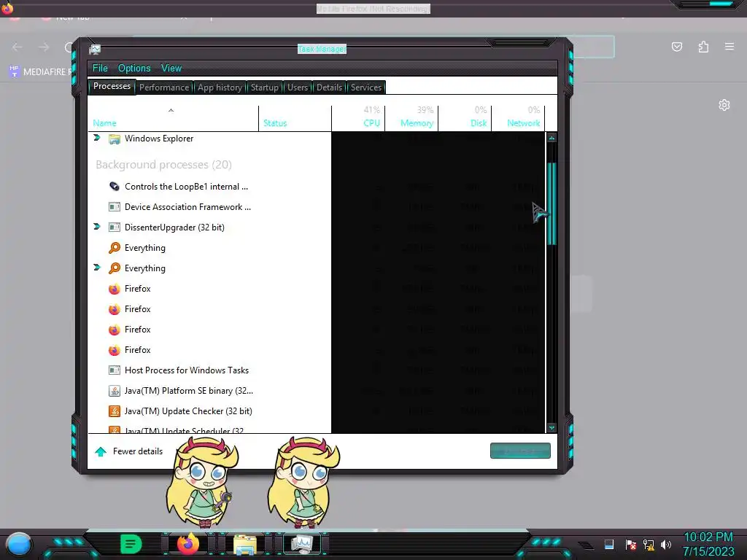Open the Startup tab
The image size is (747, 560).
(264, 87)
